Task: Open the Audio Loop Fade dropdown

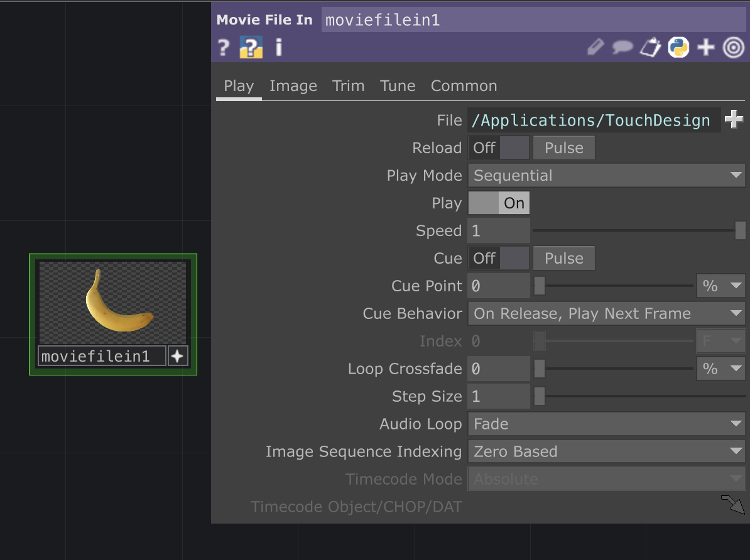Action: (x=606, y=424)
